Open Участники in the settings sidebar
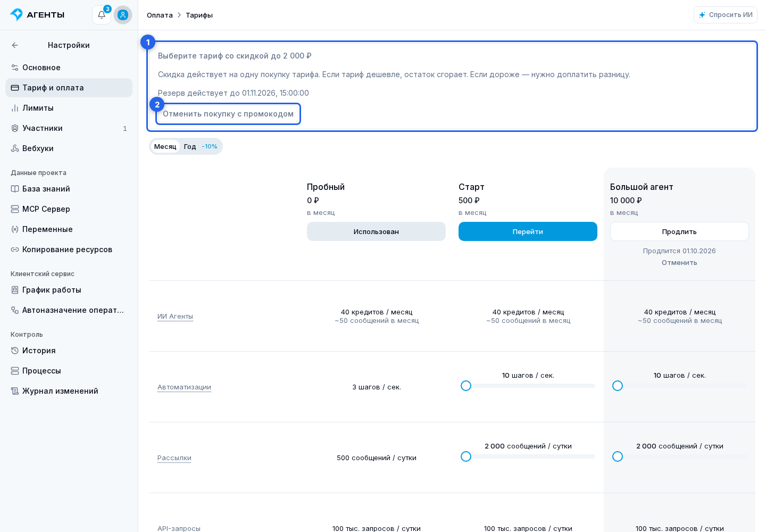Image resolution: width=766 pixels, height=532 pixels. (x=69, y=128)
